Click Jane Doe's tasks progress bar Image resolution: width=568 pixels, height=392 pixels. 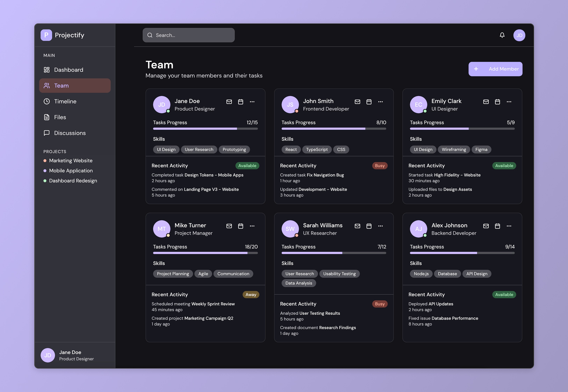205,129
